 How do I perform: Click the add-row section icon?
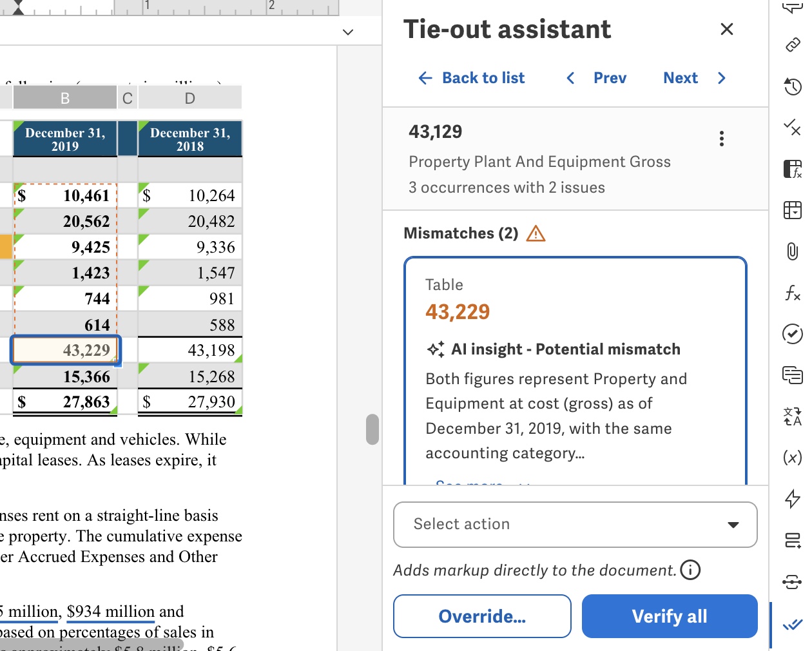(x=793, y=540)
